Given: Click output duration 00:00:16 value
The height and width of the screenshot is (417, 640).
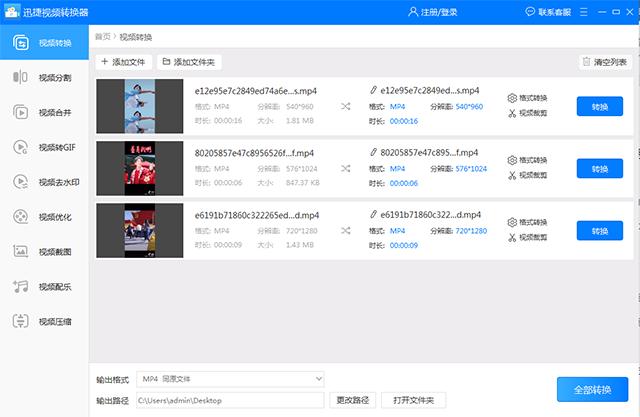Looking at the screenshot, I should (x=404, y=121).
